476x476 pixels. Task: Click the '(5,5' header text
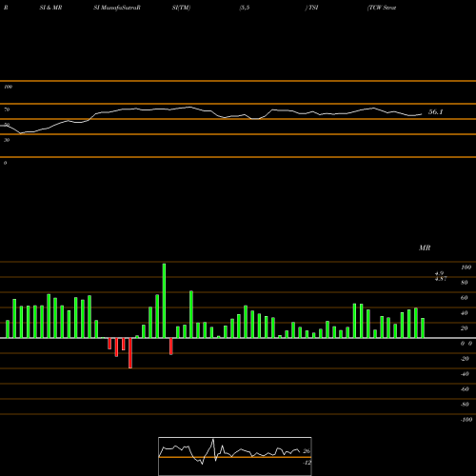click(245, 8)
